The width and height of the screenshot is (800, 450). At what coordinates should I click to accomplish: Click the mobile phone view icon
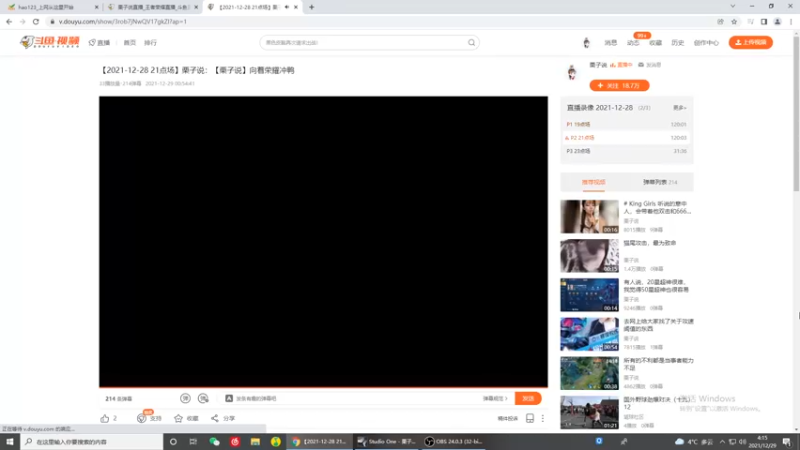tap(530, 418)
